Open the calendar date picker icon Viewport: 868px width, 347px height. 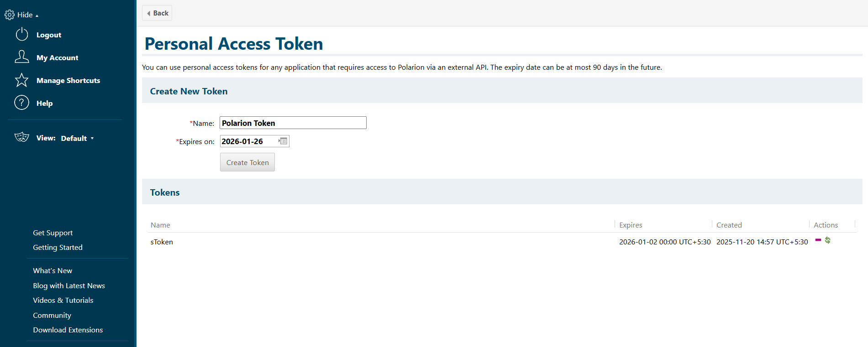283,141
